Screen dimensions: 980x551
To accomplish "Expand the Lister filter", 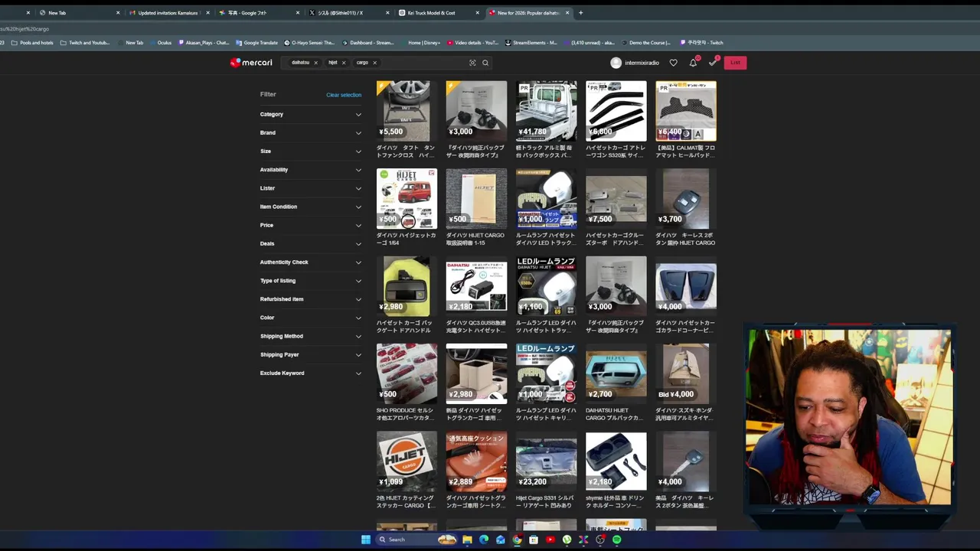I will 310,188.
